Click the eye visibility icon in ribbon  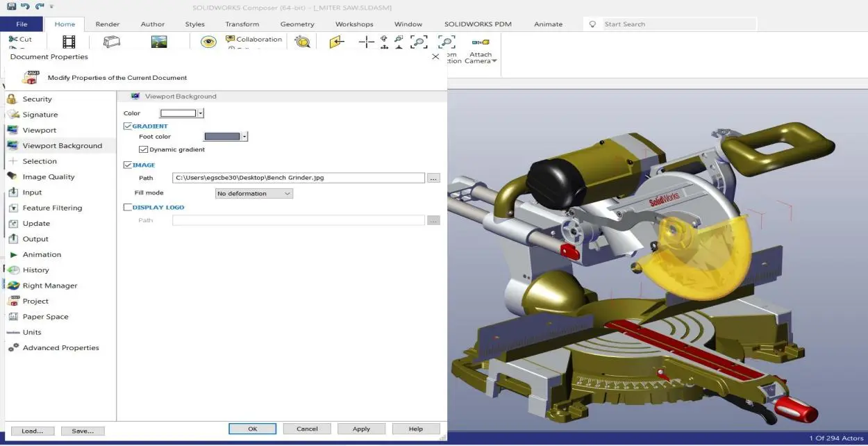click(208, 42)
